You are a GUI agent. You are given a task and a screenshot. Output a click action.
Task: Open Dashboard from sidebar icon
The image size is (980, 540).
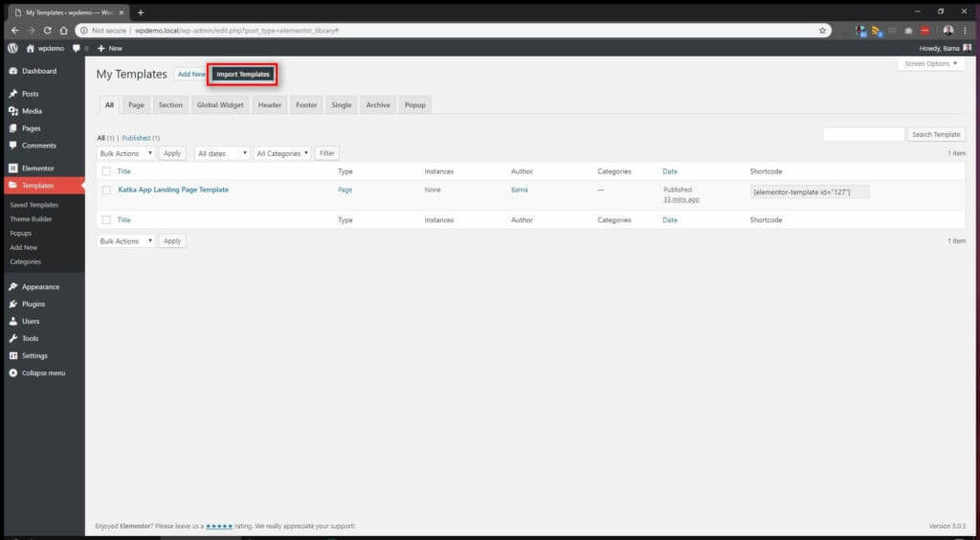pos(12,71)
